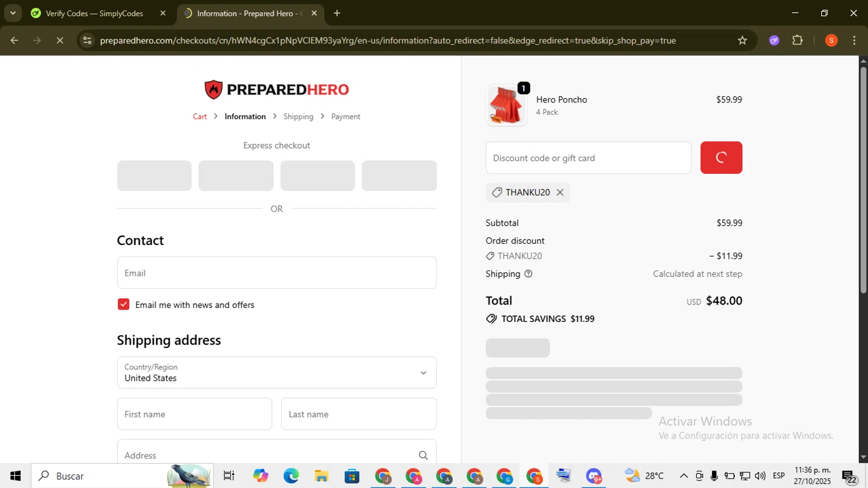Click the network icon in system tray
868x488 pixels.
pos(745,476)
